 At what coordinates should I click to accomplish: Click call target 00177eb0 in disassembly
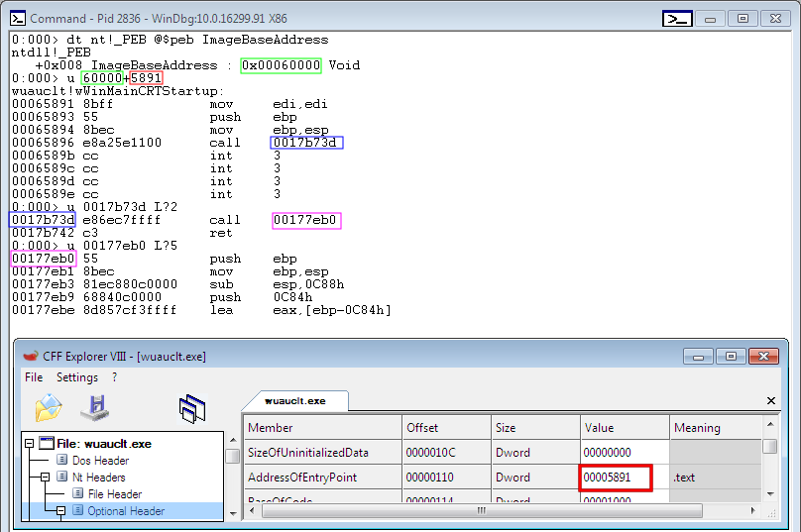[306, 220]
